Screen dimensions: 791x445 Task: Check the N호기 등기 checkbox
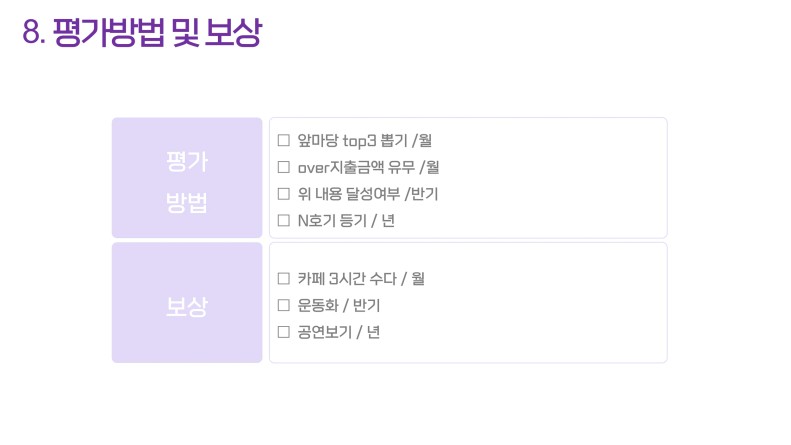(x=284, y=220)
